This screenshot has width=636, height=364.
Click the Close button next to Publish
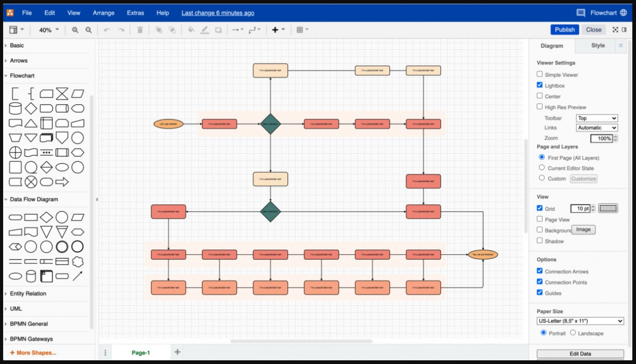(x=594, y=30)
